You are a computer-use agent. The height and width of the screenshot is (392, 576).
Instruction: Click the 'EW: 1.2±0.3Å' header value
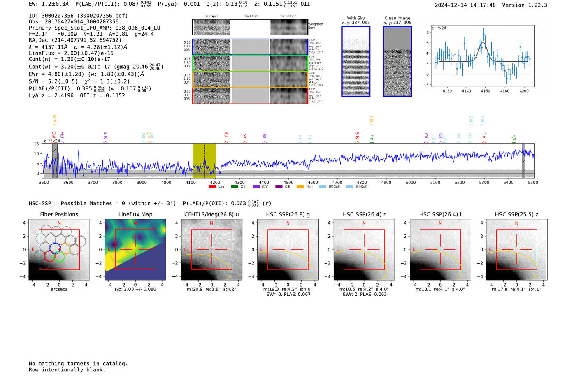[x=49, y=4]
